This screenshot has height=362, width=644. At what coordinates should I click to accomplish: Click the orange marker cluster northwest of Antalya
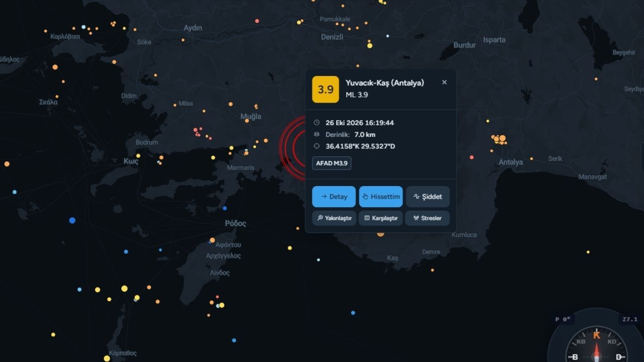[500, 139]
